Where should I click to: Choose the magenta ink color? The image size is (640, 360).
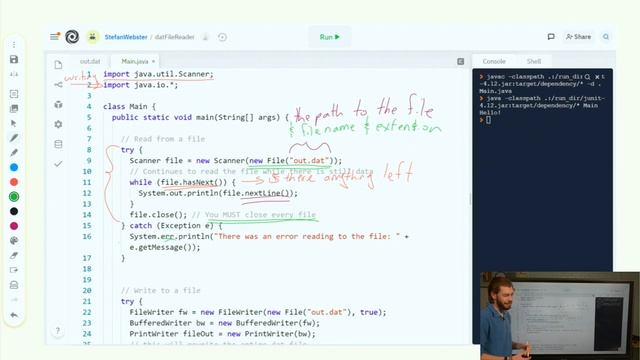click(14, 226)
